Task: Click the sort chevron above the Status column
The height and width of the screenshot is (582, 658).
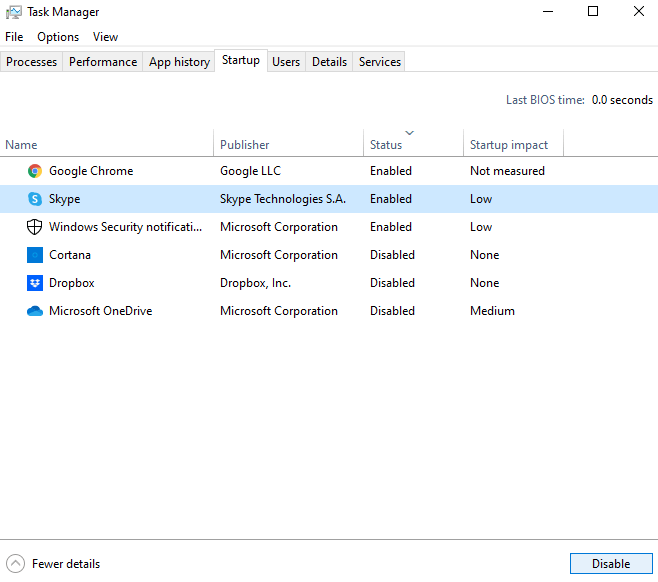Action: pos(410,133)
